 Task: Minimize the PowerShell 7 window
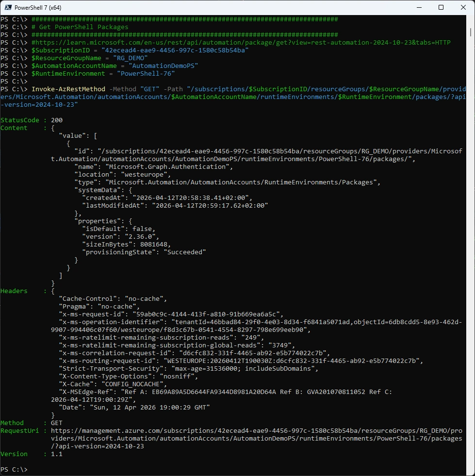(x=419, y=8)
